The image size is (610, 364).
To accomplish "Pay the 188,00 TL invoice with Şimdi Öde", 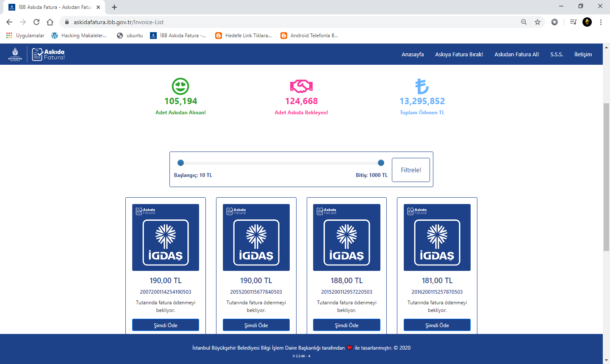I will 347,325.
